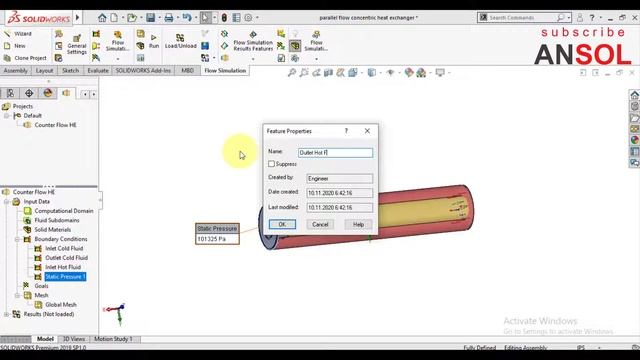Screen dimensions: 640x360
Task: Click the user login icon
Action: (x=580, y=18)
